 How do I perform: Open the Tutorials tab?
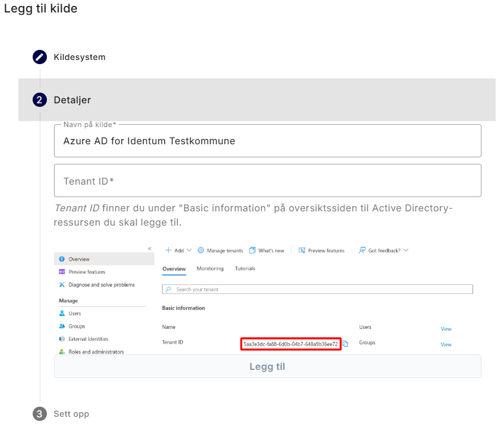pyautogui.click(x=245, y=269)
